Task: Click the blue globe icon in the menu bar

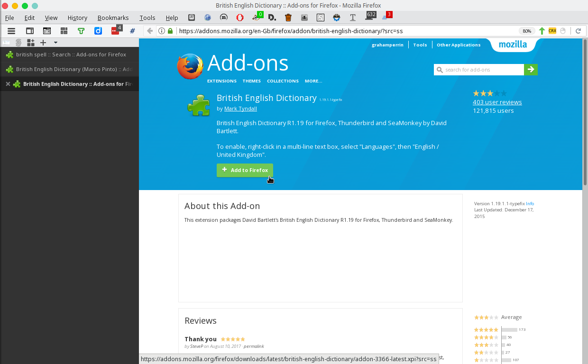Action: pos(208,18)
